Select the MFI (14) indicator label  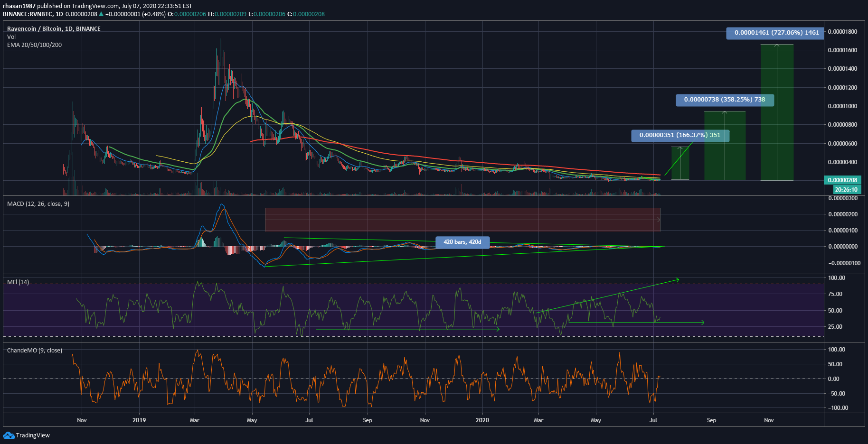[18, 282]
